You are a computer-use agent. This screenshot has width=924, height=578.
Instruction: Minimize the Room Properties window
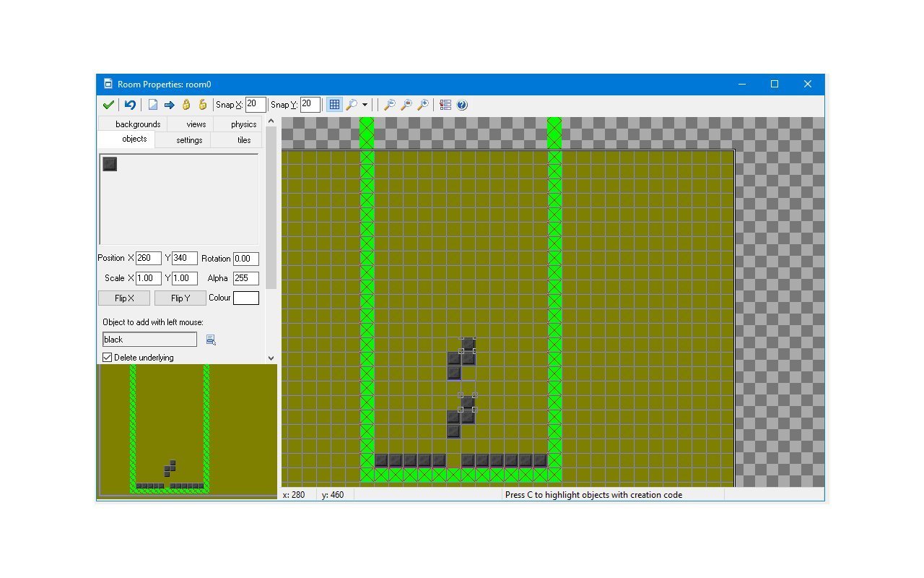[x=741, y=84]
